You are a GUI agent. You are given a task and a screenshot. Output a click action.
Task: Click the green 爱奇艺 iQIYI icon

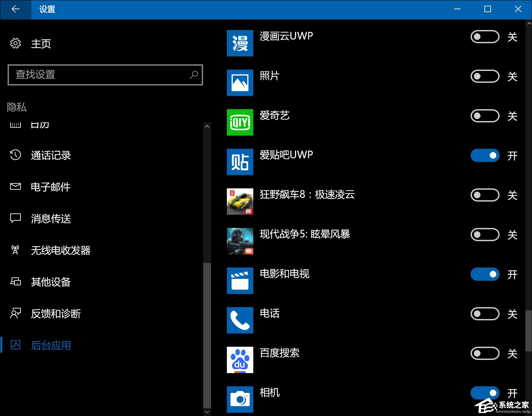point(240,122)
